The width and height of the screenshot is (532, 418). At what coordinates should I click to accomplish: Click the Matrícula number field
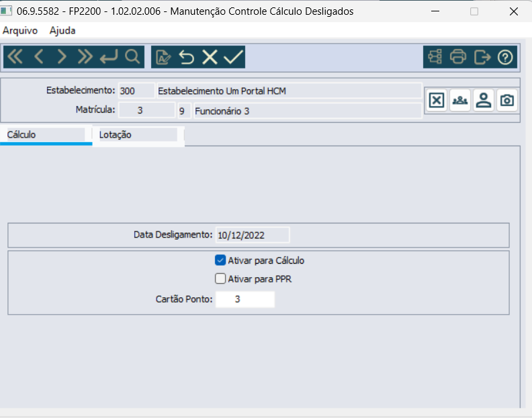pyautogui.click(x=146, y=111)
